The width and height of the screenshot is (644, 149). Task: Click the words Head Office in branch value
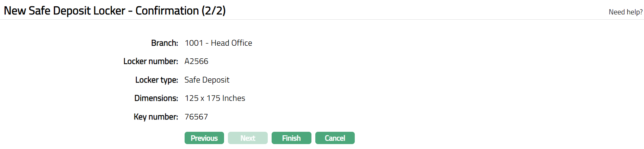[x=231, y=43]
